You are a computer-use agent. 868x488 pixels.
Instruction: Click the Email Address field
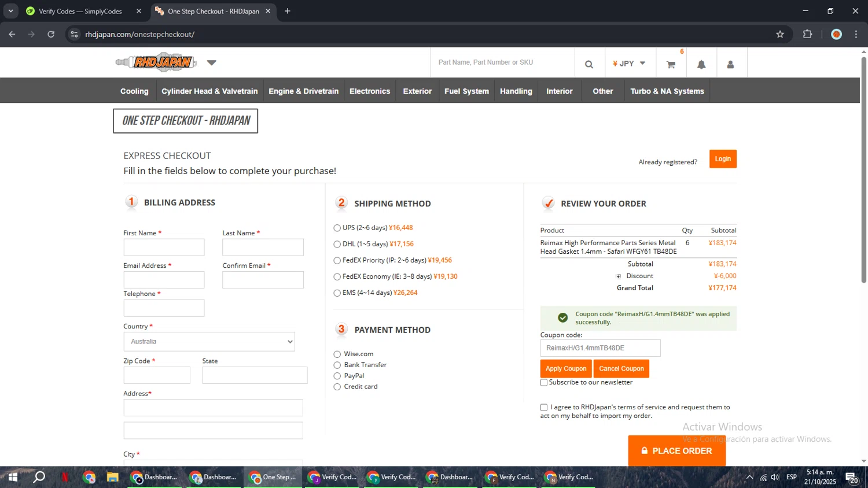[164, 280]
